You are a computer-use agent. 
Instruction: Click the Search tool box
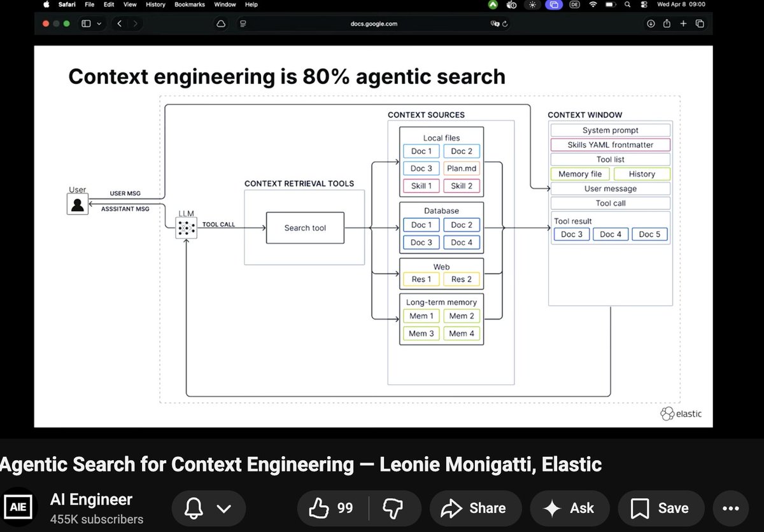pyautogui.click(x=305, y=228)
